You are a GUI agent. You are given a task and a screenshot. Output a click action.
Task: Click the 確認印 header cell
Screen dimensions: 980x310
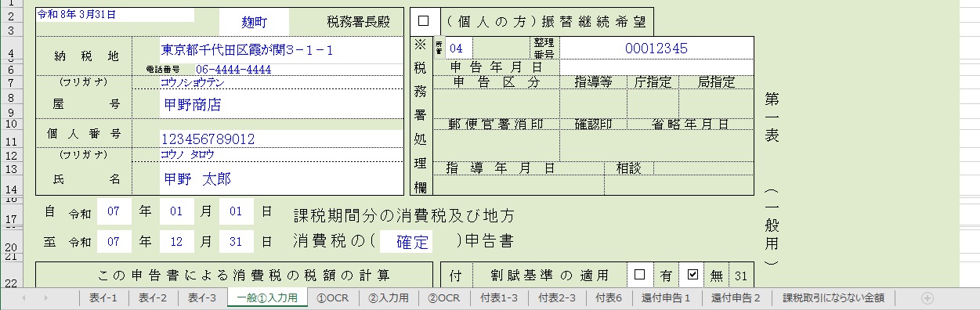pos(594,124)
